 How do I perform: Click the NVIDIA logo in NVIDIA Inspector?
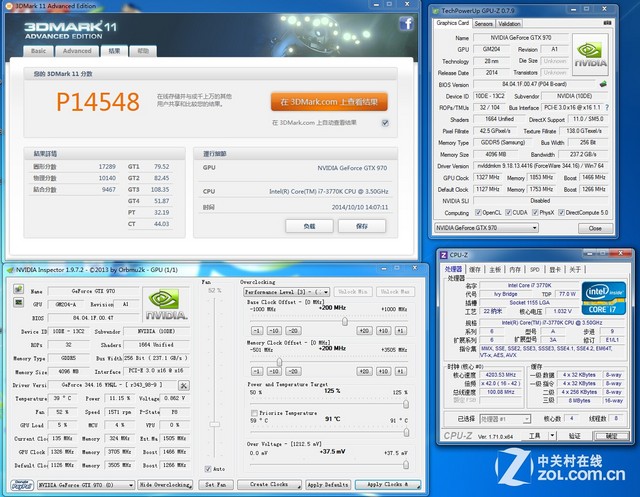pyautogui.click(x=166, y=304)
